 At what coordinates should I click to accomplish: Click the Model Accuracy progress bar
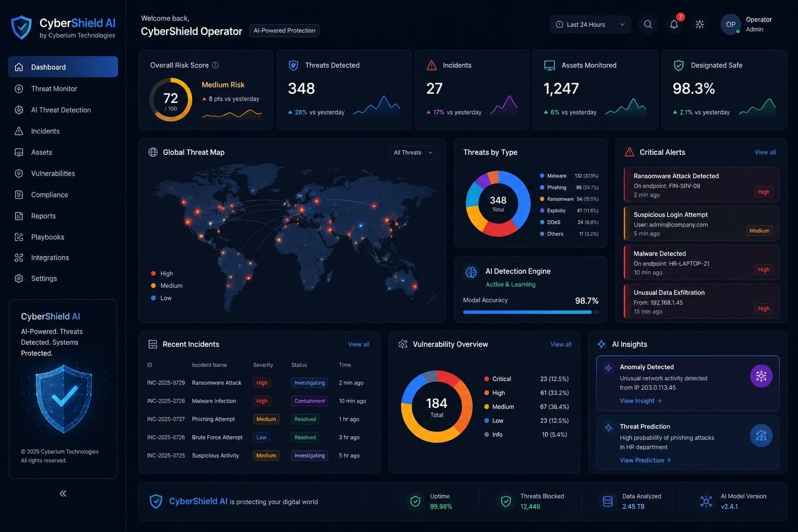(x=530, y=312)
